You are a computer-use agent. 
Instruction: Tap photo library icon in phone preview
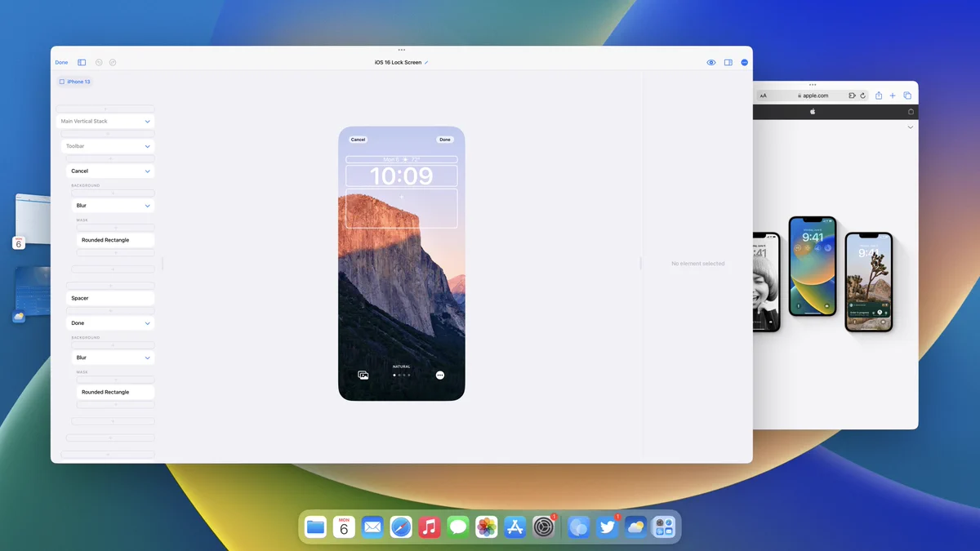[x=363, y=375]
